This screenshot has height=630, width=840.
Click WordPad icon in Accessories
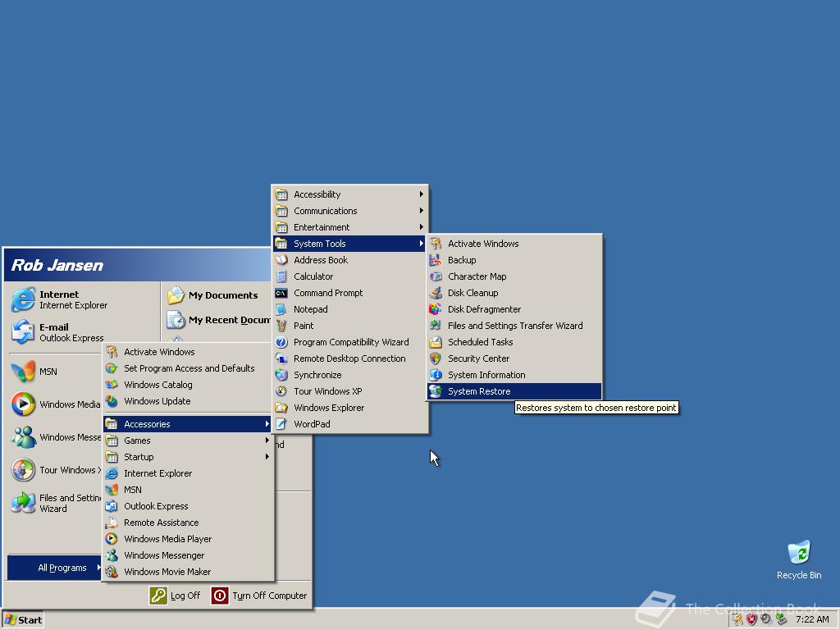tap(282, 424)
